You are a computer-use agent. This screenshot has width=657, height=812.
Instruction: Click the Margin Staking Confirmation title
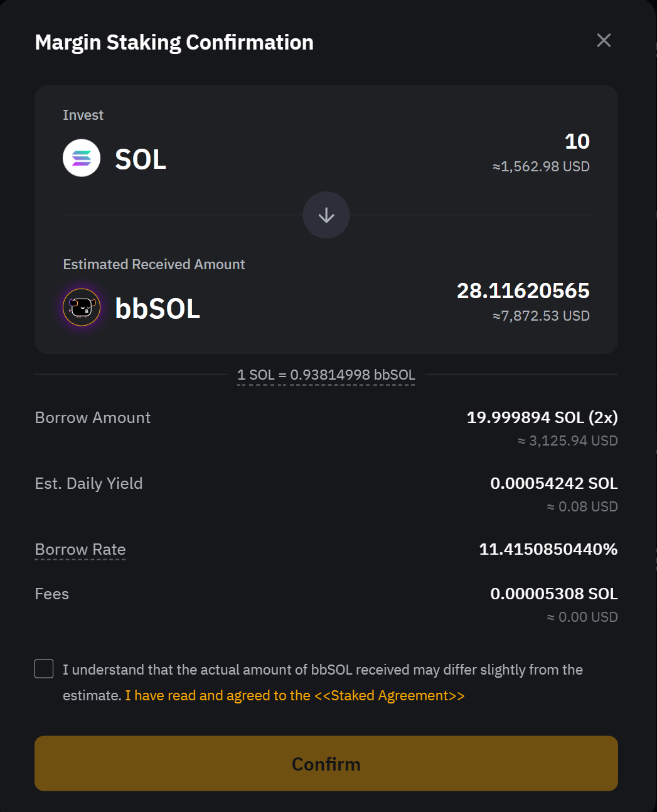click(174, 42)
